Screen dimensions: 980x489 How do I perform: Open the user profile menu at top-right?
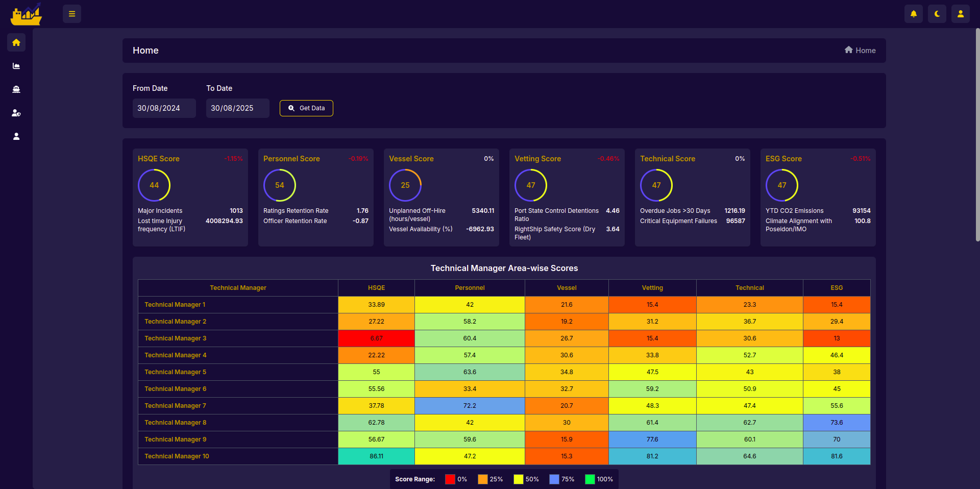coord(961,14)
